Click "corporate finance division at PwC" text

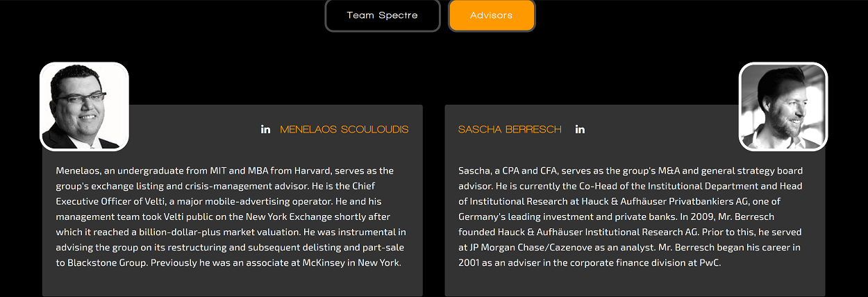point(646,263)
